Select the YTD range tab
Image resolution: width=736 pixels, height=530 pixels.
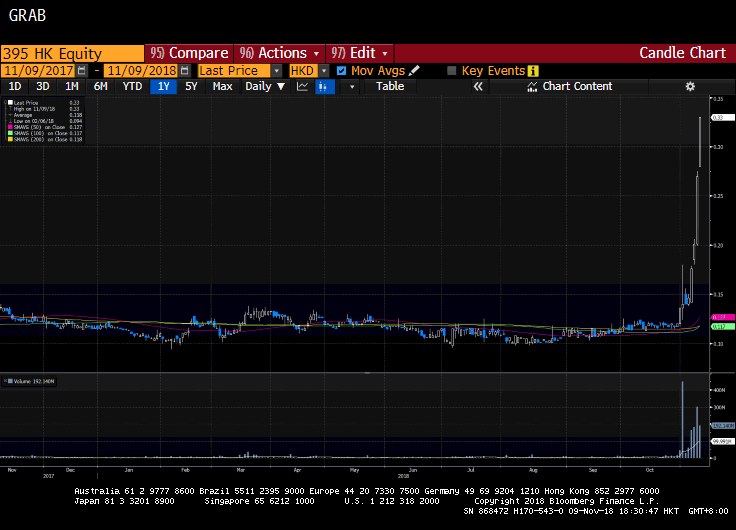(132, 87)
